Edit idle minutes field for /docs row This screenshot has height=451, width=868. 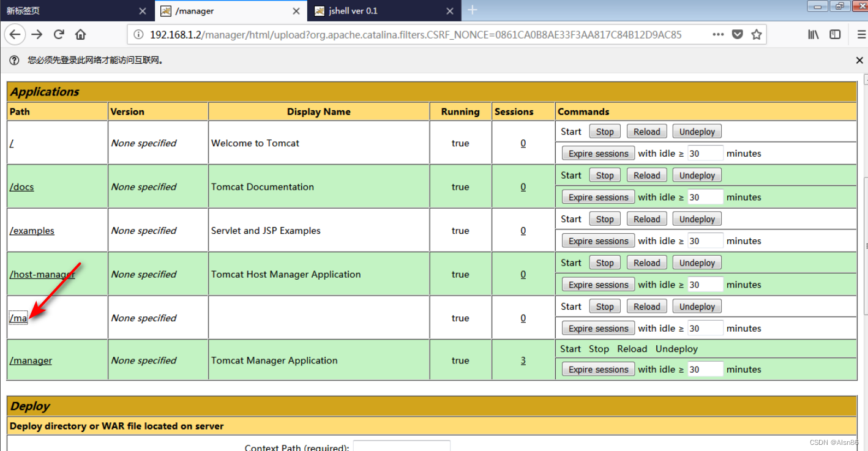tap(705, 197)
